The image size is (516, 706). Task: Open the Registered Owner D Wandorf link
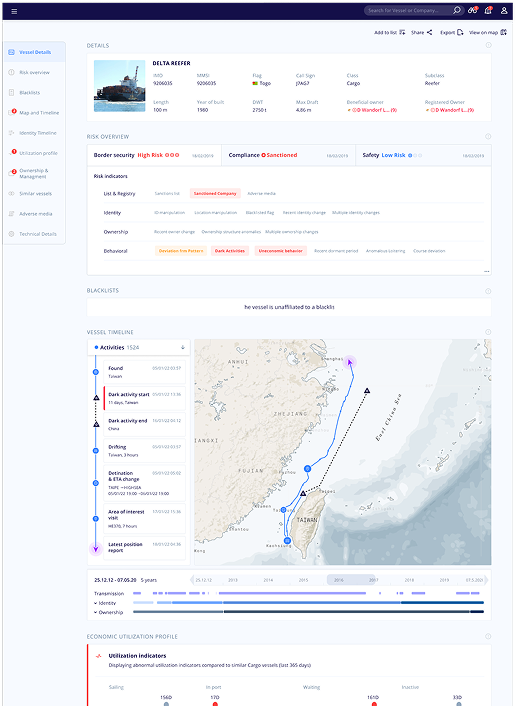pos(450,110)
